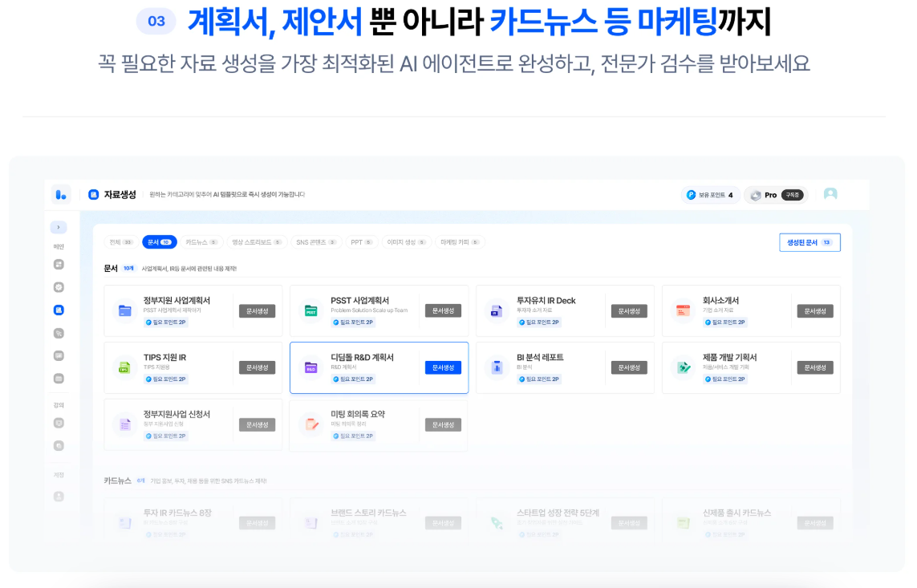Click the Pro 구독중 subscription badge
Viewport: 917px width, 588px height.
point(776,195)
